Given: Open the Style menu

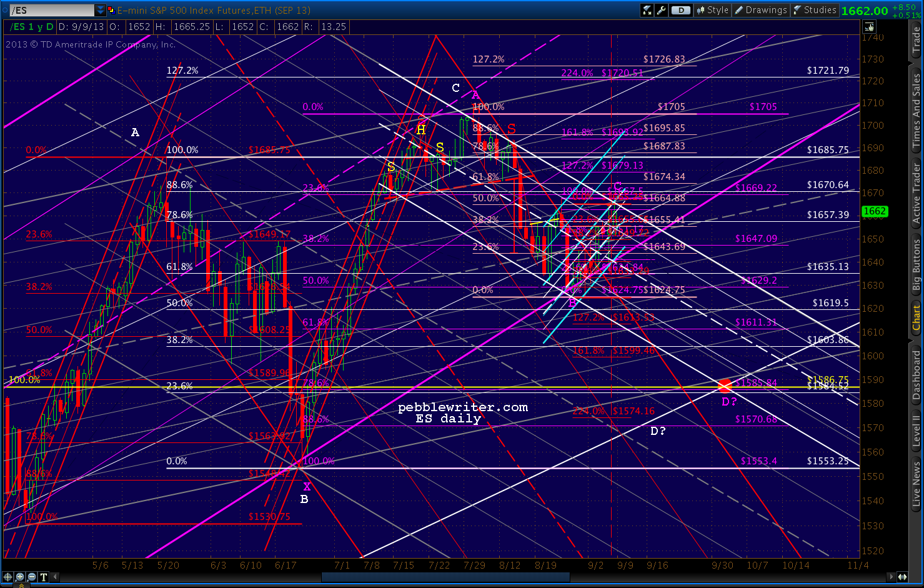Looking at the screenshot, I should (712, 10).
